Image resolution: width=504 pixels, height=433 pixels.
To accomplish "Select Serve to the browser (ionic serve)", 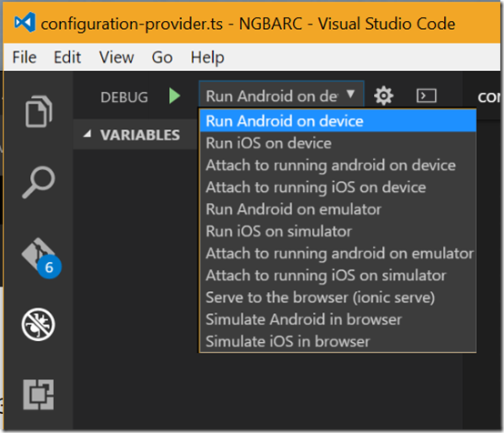I will [x=338, y=297].
